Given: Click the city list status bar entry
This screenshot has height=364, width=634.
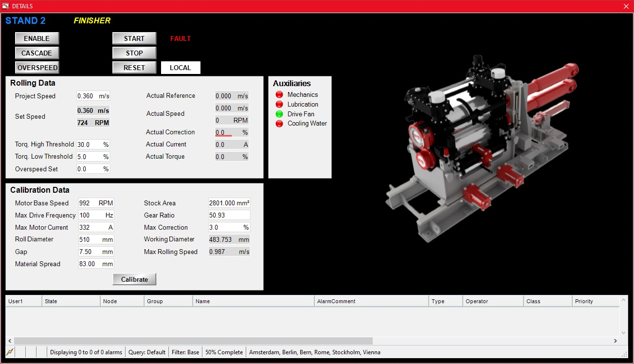Looking at the screenshot, I should (315, 352).
